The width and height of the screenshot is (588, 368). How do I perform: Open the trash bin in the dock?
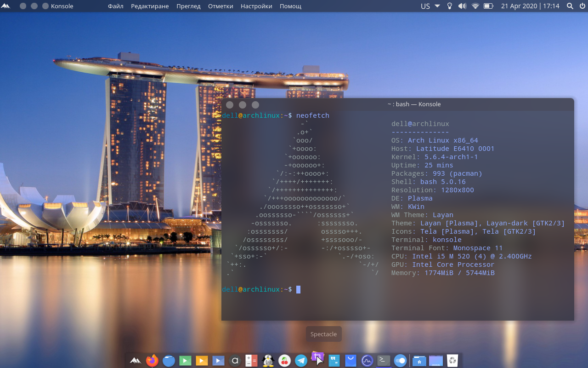pos(452,361)
